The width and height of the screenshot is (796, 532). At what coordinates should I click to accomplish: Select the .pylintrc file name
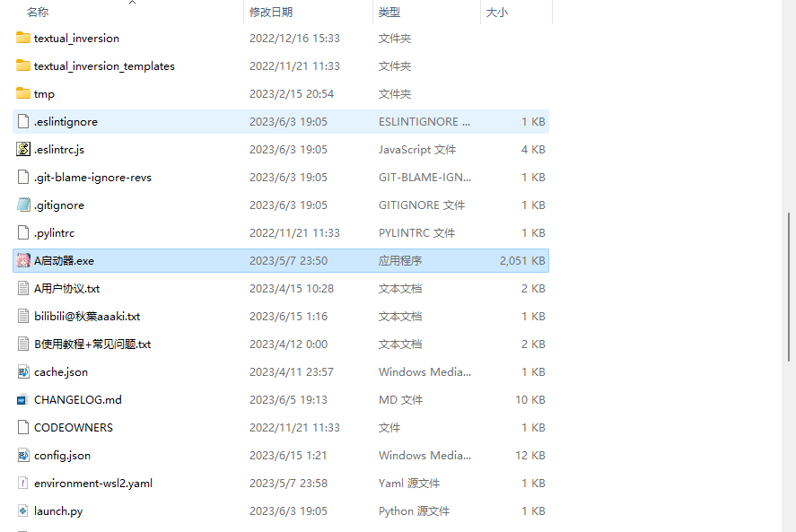tap(55, 233)
